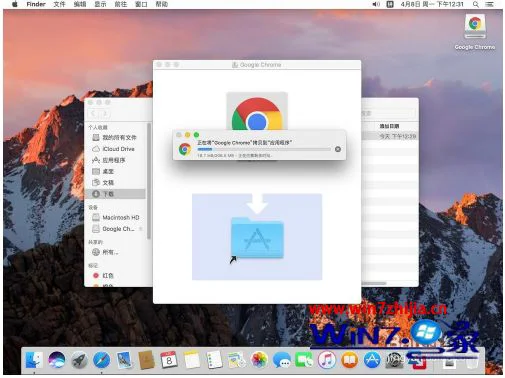This screenshot has width=505, height=378.
Task: Open FaceTime from the Dock
Action: [304, 360]
